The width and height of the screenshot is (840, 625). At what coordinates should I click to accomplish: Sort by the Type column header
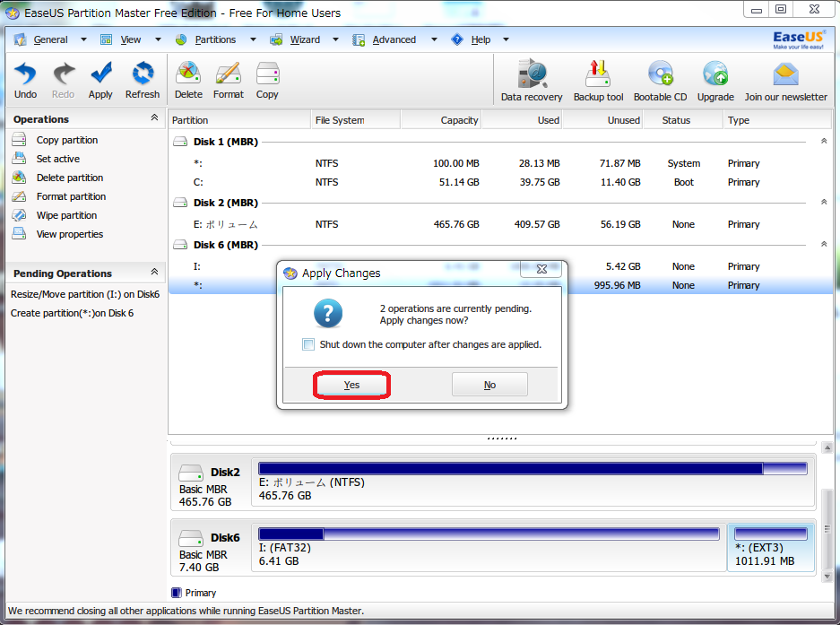click(x=776, y=120)
